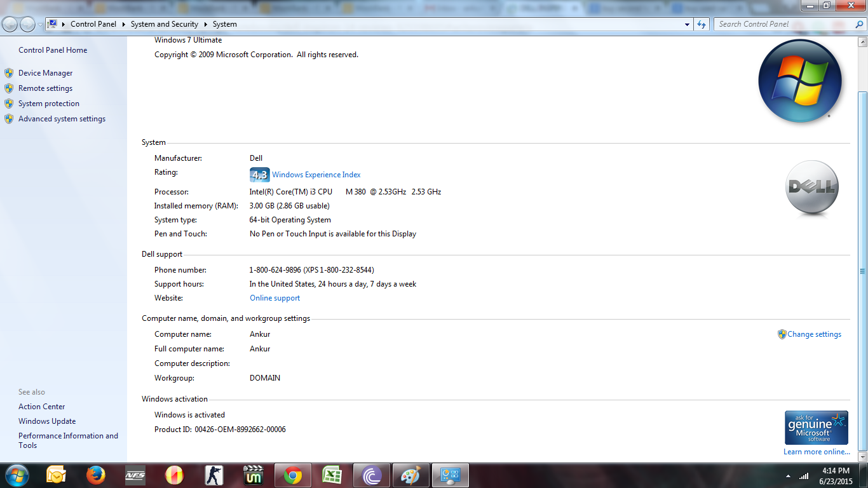This screenshot has height=488, width=868.
Task: Open Excel from the taskbar
Action: click(332, 475)
